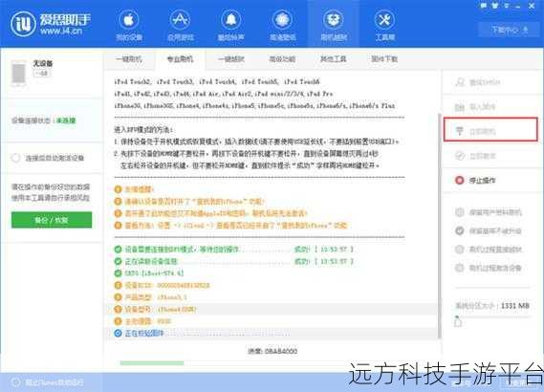Toggle 连接后自动激活设备 option
This screenshot has height=392, width=544.
coord(15,158)
